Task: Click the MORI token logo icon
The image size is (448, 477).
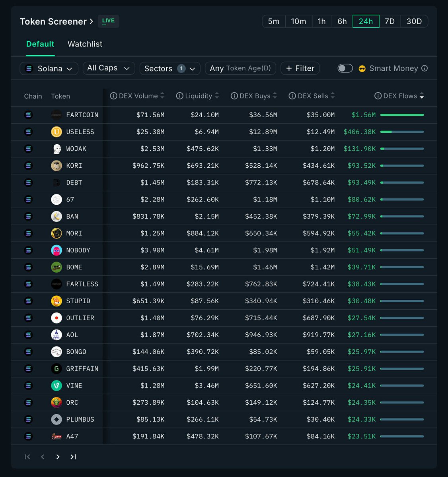Action: coord(56,233)
